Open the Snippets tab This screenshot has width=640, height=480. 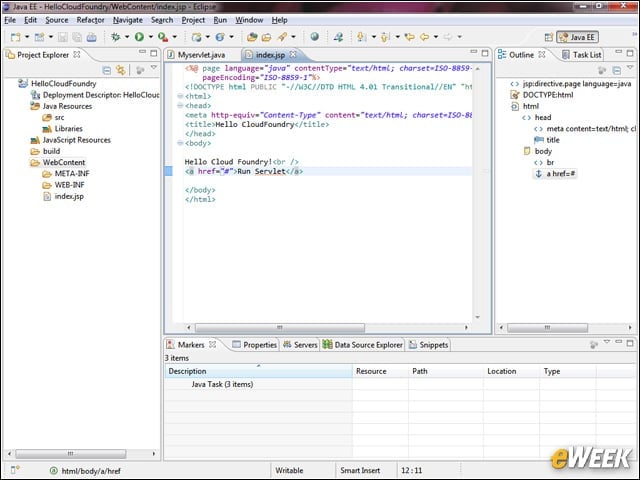click(428, 345)
